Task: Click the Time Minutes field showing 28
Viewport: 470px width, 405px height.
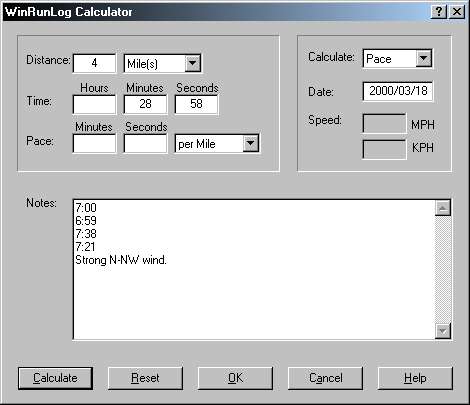Action: pyautogui.click(x=145, y=104)
